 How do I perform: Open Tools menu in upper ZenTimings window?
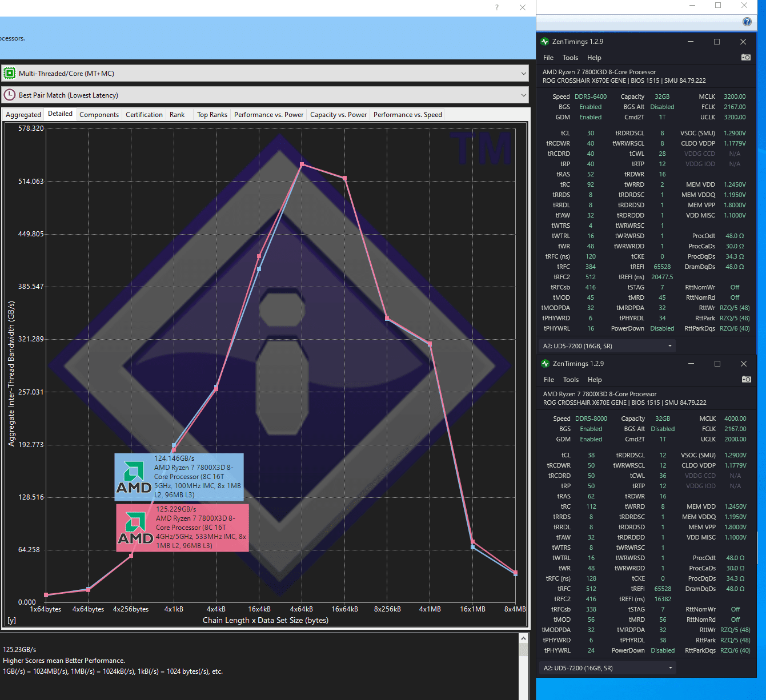570,58
